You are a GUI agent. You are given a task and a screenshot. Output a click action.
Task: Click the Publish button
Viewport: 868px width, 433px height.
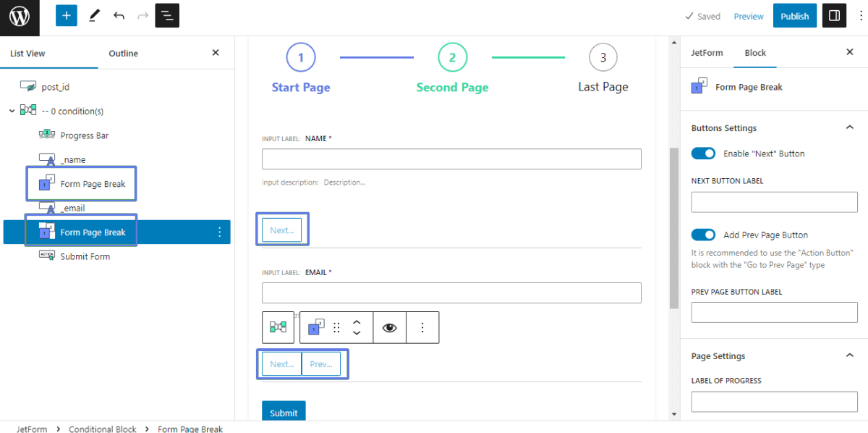pyautogui.click(x=794, y=15)
